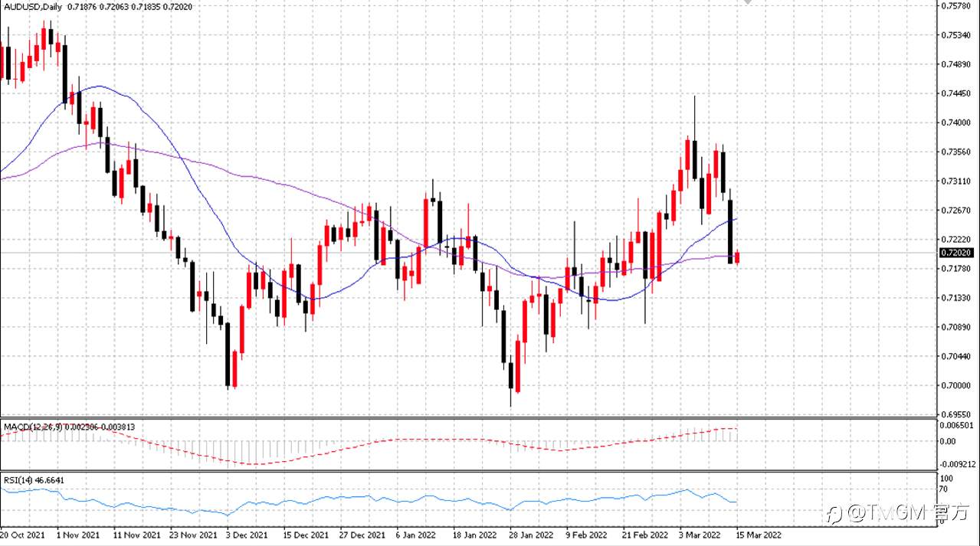Click the 28 Jan 2022 date label
The height and width of the screenshot is (546, 980).
[x=532, y=535]
